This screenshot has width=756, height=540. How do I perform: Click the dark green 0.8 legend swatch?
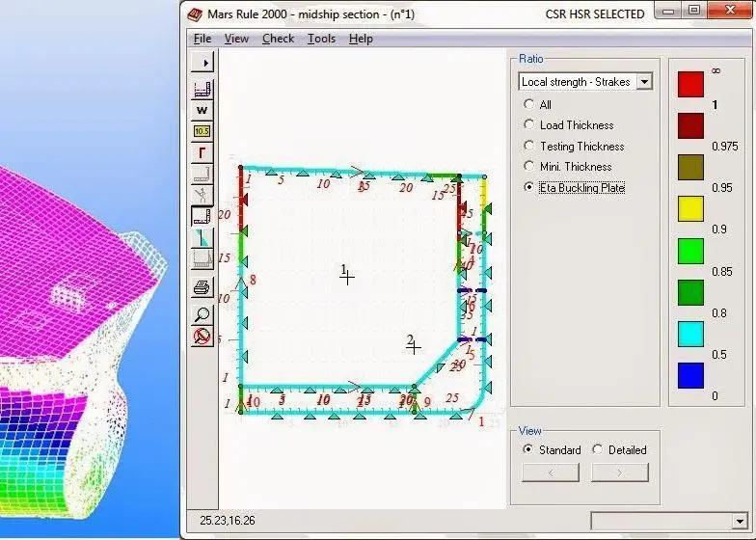click(x=690, y=292)
